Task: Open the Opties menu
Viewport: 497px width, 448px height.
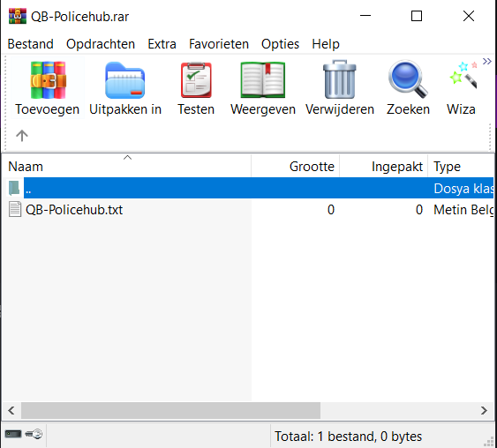Action: [280, 44]
